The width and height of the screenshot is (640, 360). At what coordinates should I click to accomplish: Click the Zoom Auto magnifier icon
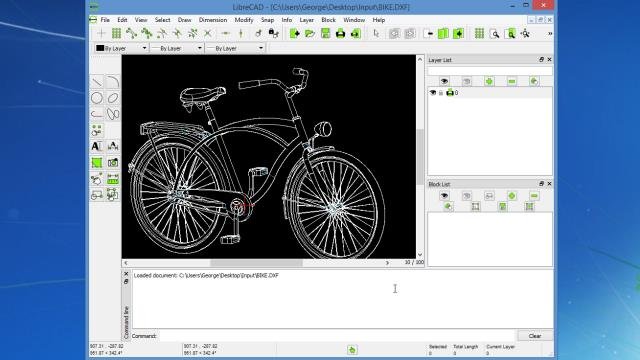click(495, 33)
